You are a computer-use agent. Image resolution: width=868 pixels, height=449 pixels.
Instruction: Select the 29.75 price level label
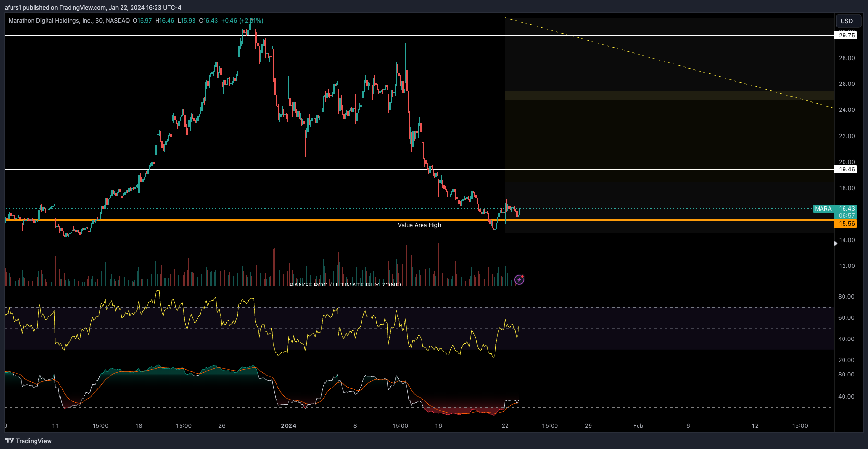coord(846,35)
